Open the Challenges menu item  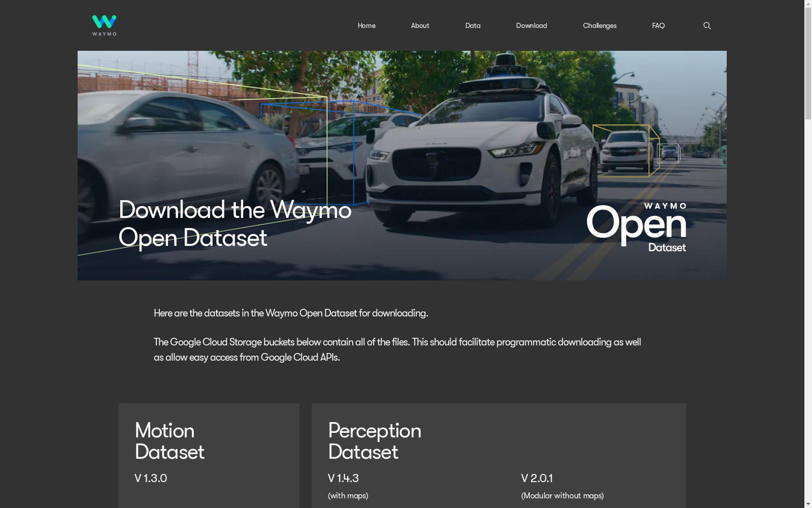pyautogui.click(x=600, y=26)
